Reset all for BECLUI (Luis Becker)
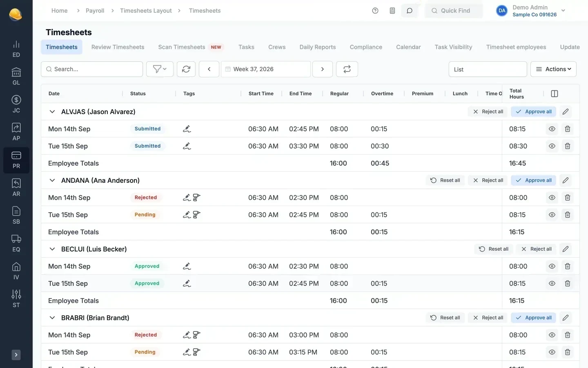 click(x=494, y=249)
